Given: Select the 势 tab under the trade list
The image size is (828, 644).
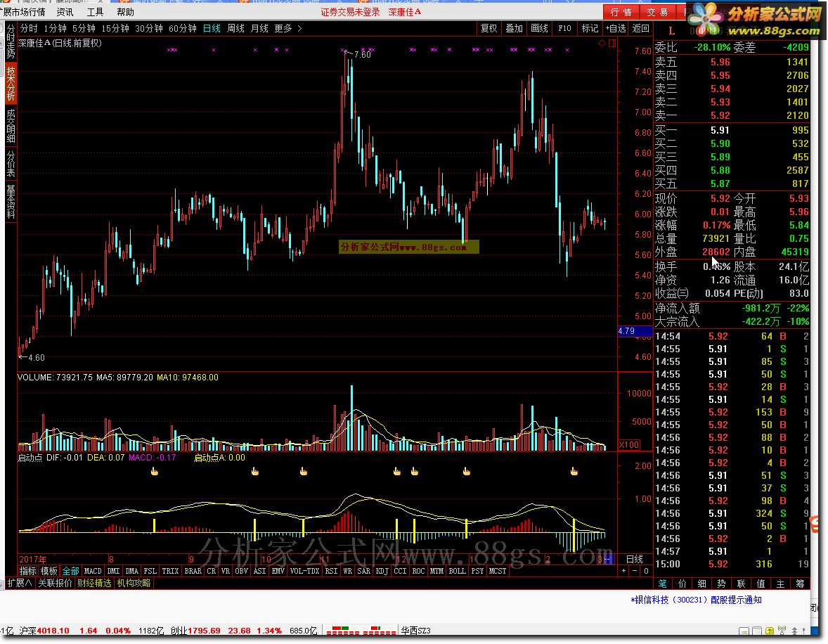Looking at the screenshot, I should 721,584.
